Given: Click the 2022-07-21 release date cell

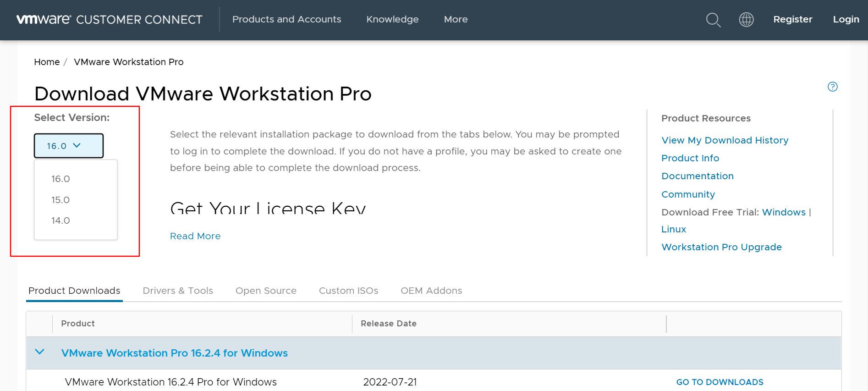Looking at the screenshot, I should point(390,382).
